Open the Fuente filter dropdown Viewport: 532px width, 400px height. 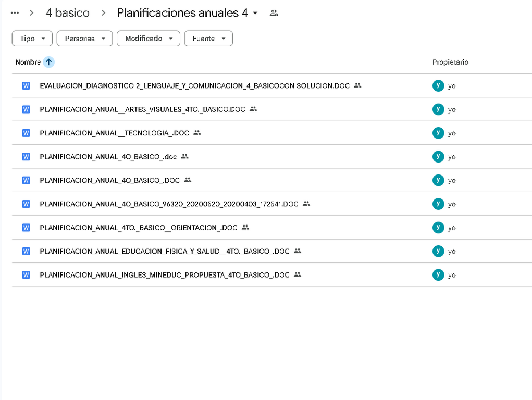pos(208,39)
